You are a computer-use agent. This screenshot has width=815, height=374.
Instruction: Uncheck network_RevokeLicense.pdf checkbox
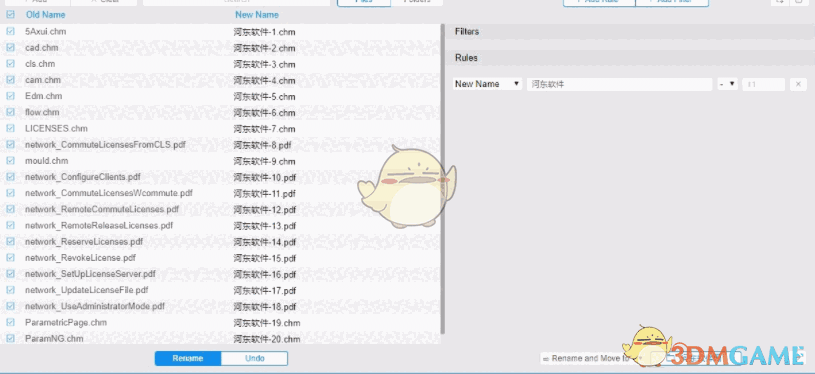pyautogui.click(x=10, y=258)
